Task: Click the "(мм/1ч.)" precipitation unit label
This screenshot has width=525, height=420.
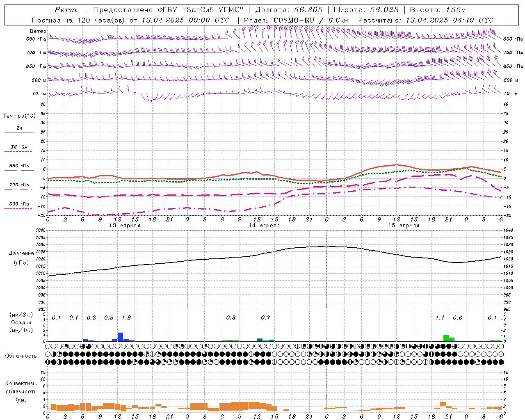Action: click(x=21, y=330)
